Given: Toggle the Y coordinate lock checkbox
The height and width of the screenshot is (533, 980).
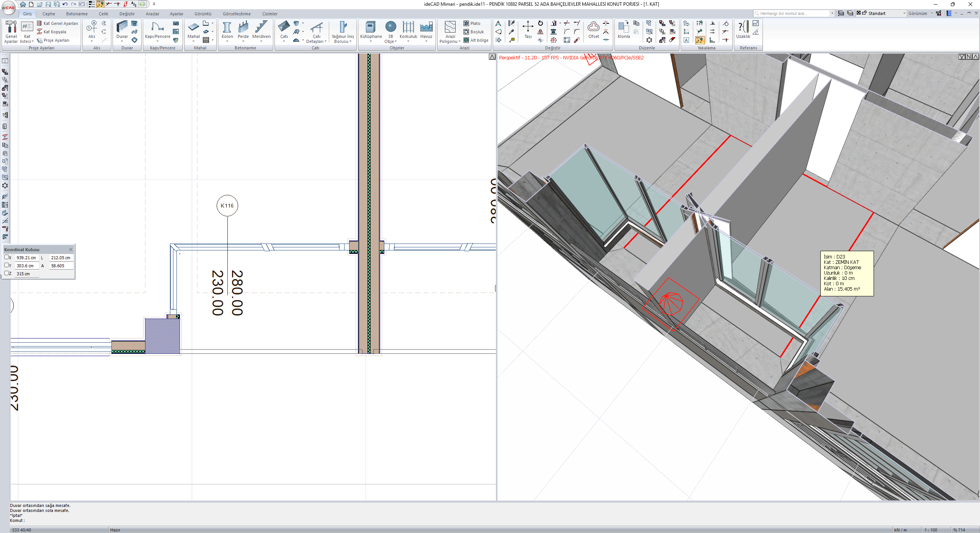Looking at the screenshot, I should 7,265.
